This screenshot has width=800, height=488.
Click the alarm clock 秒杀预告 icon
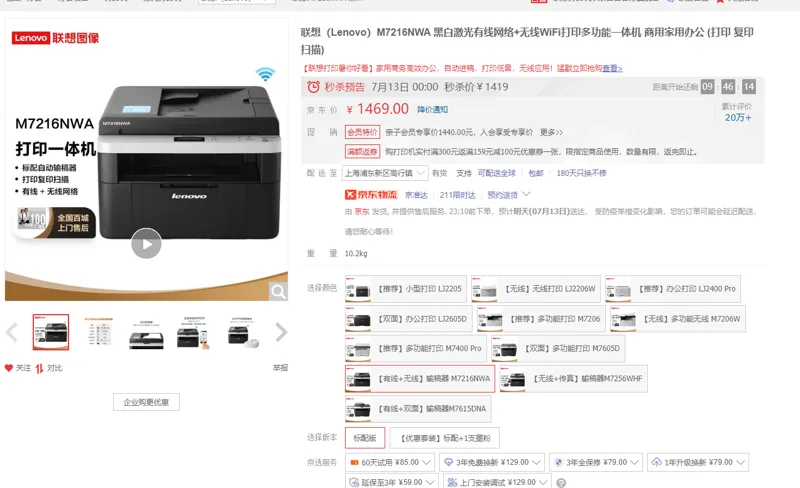(x=313, y=87)
